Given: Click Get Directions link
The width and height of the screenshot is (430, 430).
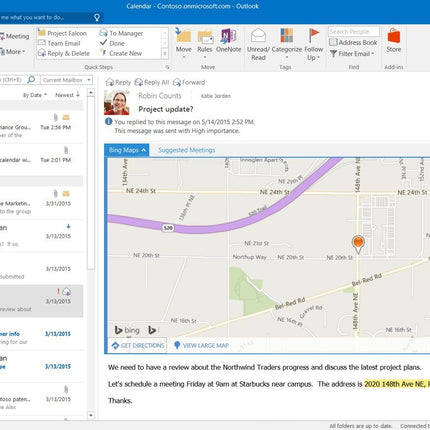Looking at the screenshot, I should pos(138,345).
